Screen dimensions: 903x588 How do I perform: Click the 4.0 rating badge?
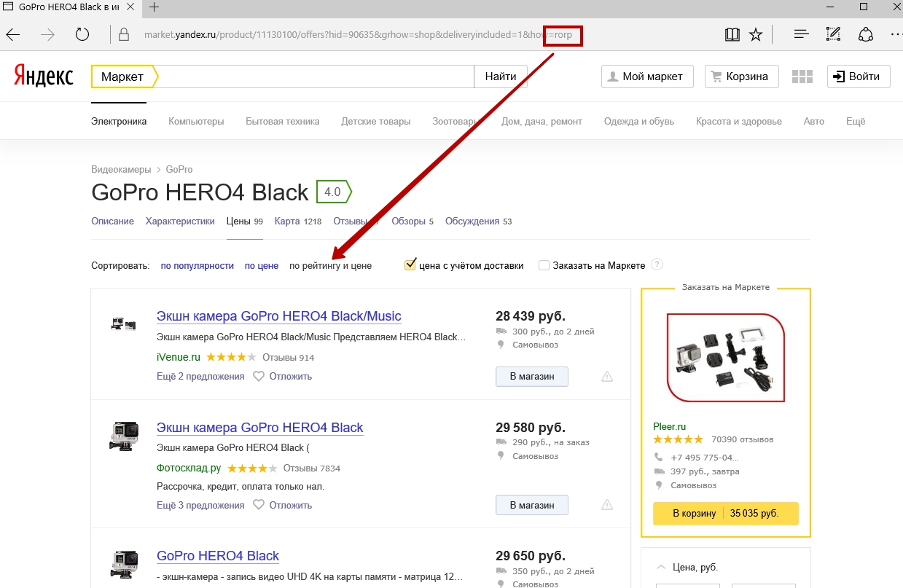[x=334, y=192]
